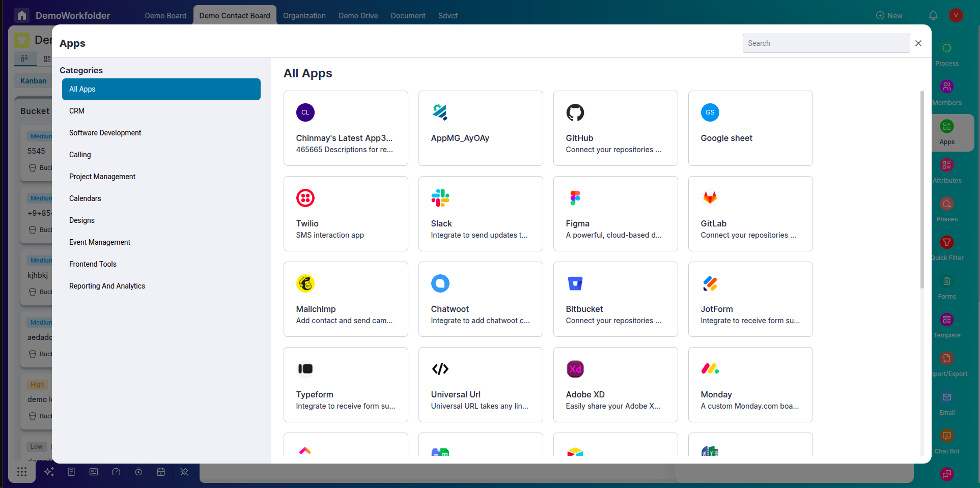
Task: Select the All Apps category
Action: click(x=161, y=89)
